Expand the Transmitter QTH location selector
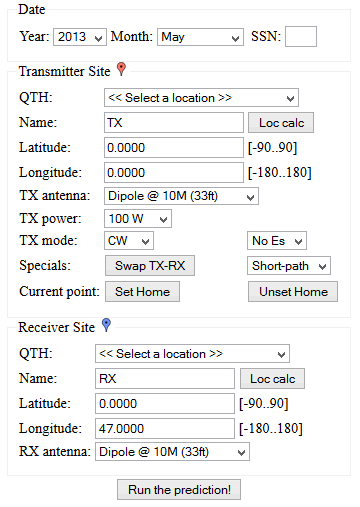Screen dimensions: 360x507 pyautogui.click(x=201, y=98)
